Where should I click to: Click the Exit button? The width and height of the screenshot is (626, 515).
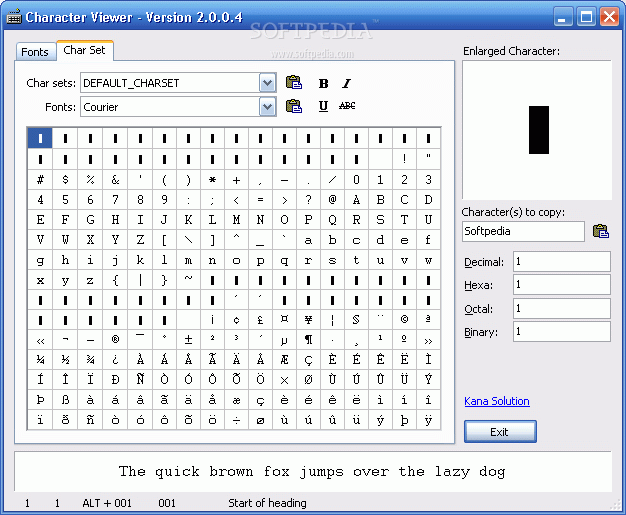[x=500, y=432]
